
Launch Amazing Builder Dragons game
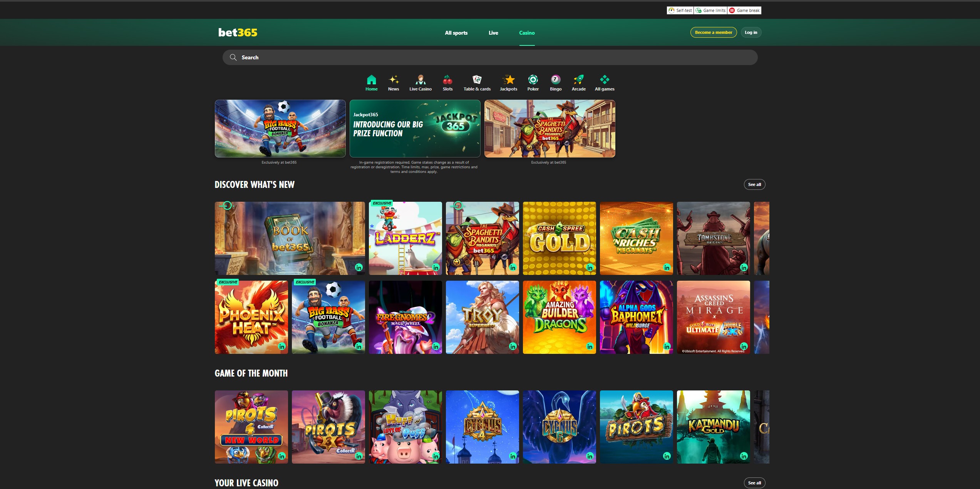(x=559, y=317)
